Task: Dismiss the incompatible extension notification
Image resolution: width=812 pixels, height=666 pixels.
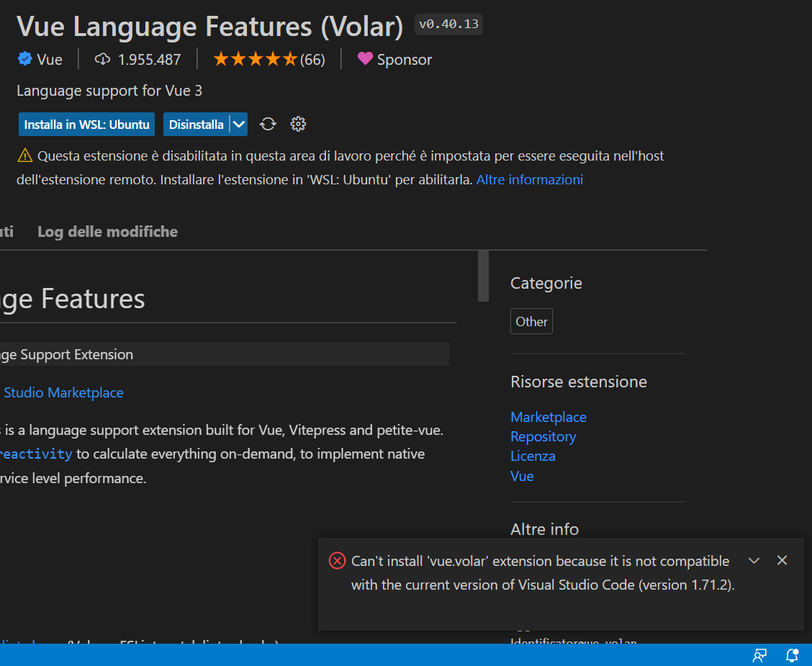Action: click(x=782, y=559)
